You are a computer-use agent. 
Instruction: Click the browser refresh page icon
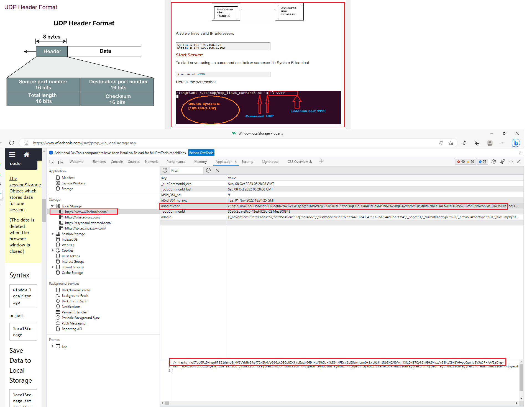[12, 143]
